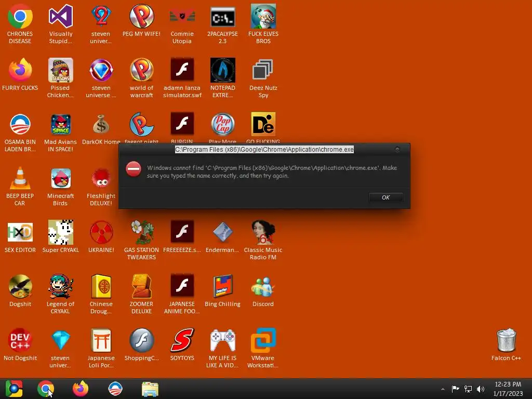Open the volume speaker tray icon

[x=481, y=389]
